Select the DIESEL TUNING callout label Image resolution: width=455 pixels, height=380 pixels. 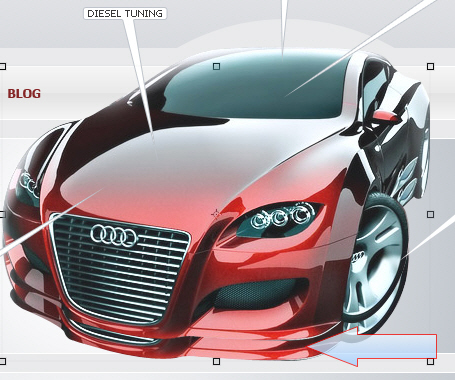[x=125, y=14]
